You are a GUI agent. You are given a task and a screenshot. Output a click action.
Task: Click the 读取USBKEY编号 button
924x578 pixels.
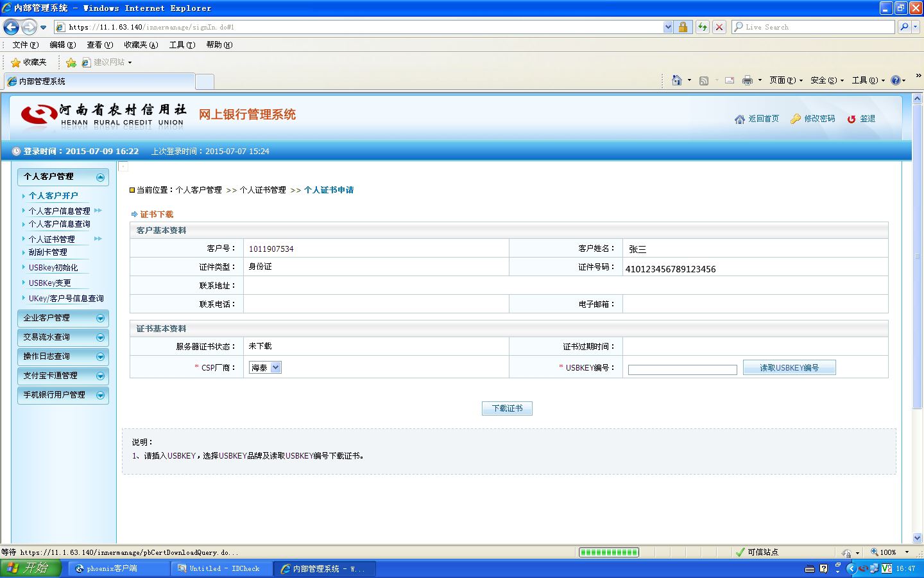click(789, 367)
